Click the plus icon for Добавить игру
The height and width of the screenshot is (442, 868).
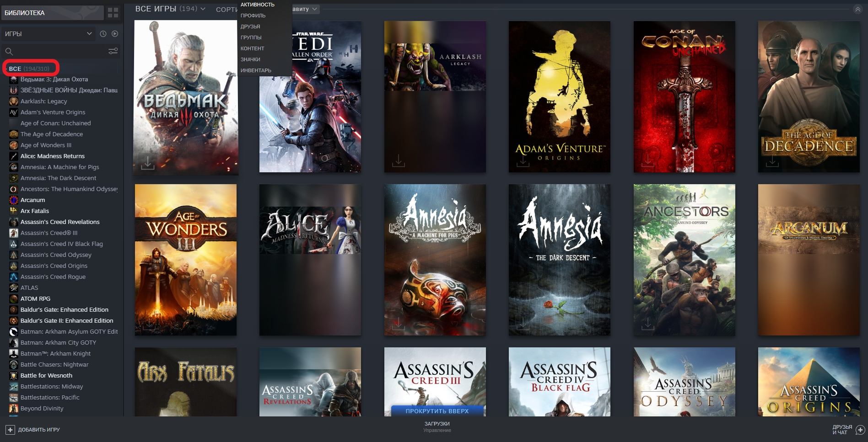(x=10, y=430)
